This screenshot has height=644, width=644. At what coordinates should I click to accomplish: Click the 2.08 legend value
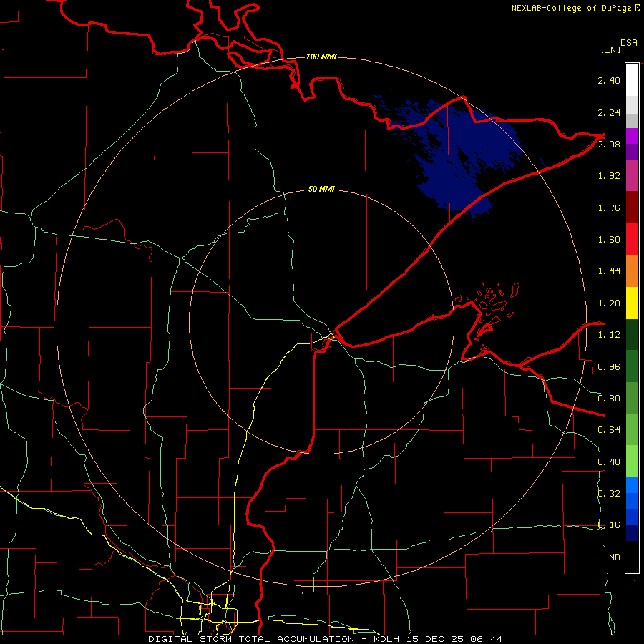coord(609,144)
